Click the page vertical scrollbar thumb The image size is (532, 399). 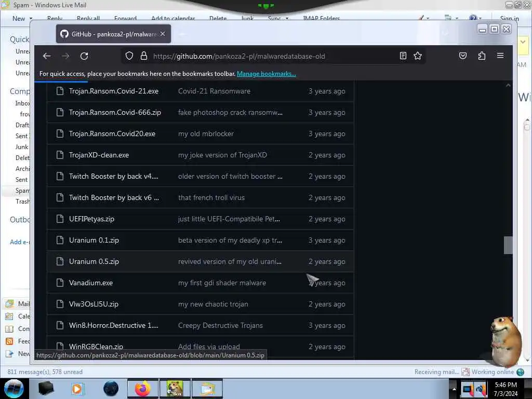click(x=508, y=245)
